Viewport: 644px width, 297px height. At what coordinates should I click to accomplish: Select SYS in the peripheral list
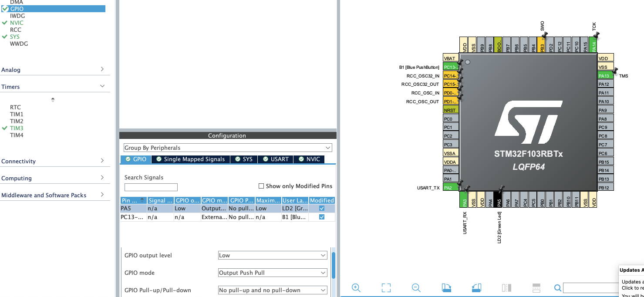[15, 37]
